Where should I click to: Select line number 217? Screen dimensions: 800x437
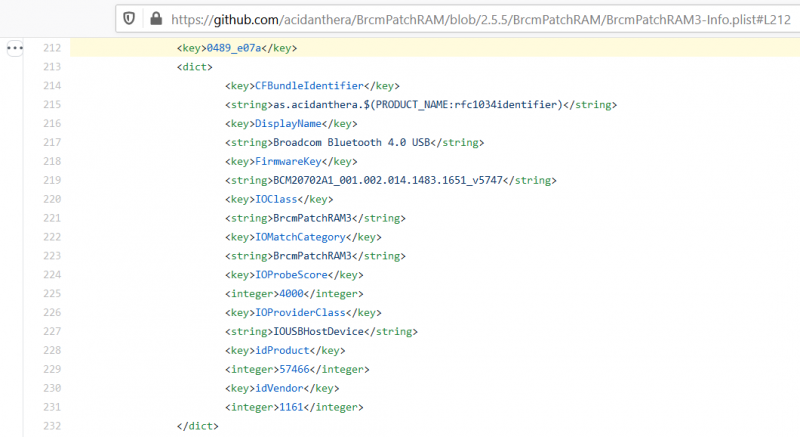pos(52,142)
